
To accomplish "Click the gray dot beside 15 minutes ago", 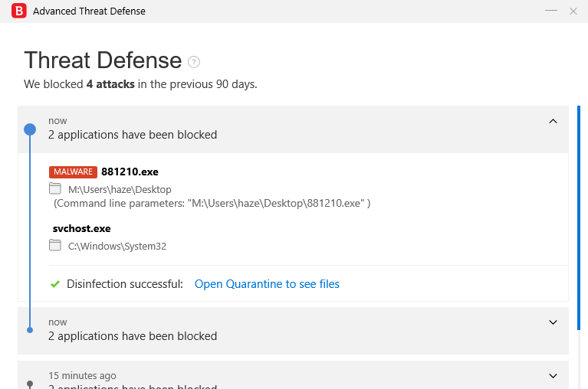I will [30, 383].
